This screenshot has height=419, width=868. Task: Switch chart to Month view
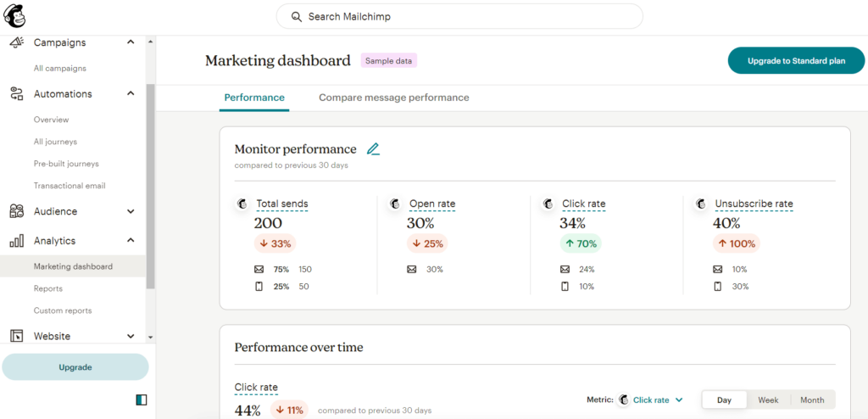(812, 399)
